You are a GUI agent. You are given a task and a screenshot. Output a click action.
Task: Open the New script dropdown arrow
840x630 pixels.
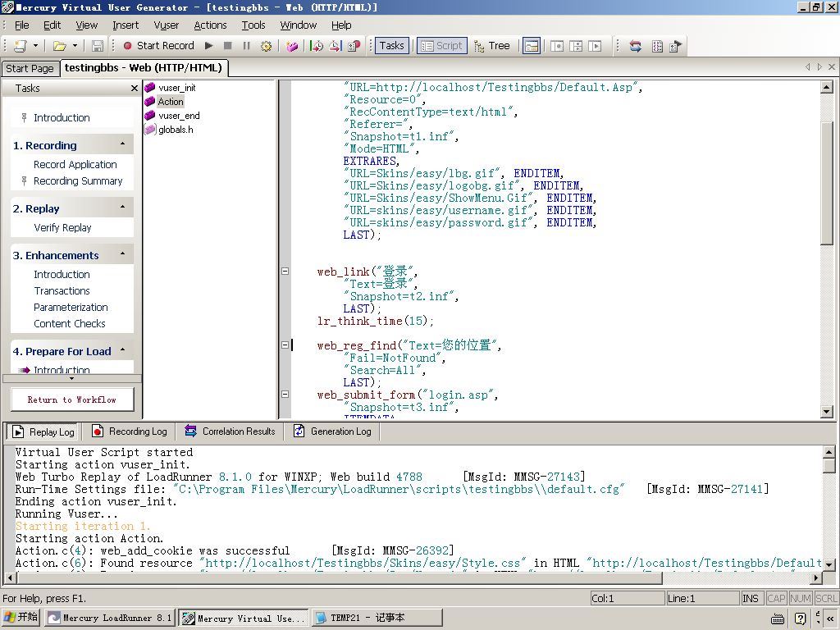click(x=35, y=46)
